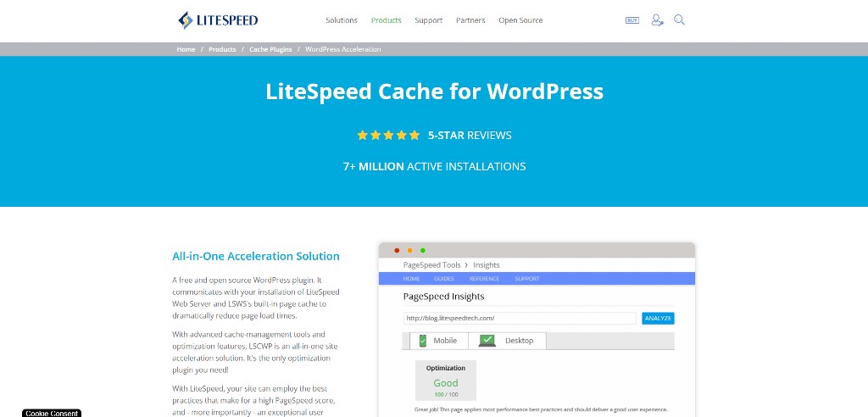Select the Mobile tab in screenshot
This screenshot has height=417, width=868.
coord(439,341)
